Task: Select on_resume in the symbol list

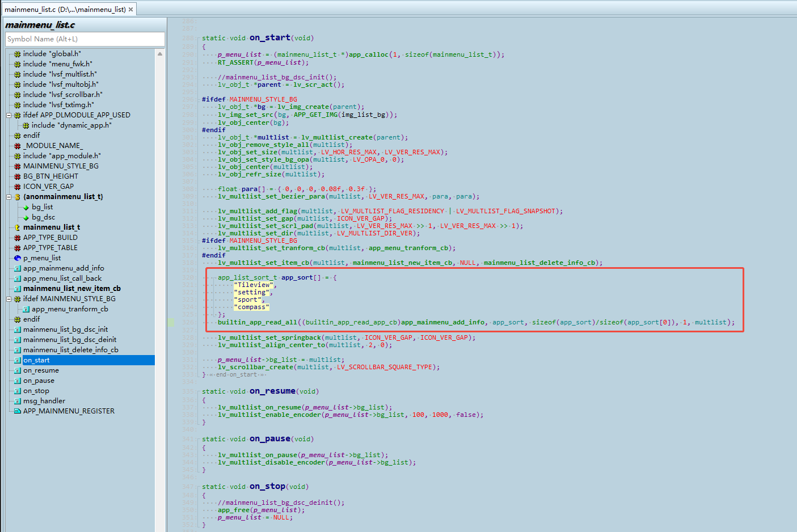Action: (x=41, y=370)
